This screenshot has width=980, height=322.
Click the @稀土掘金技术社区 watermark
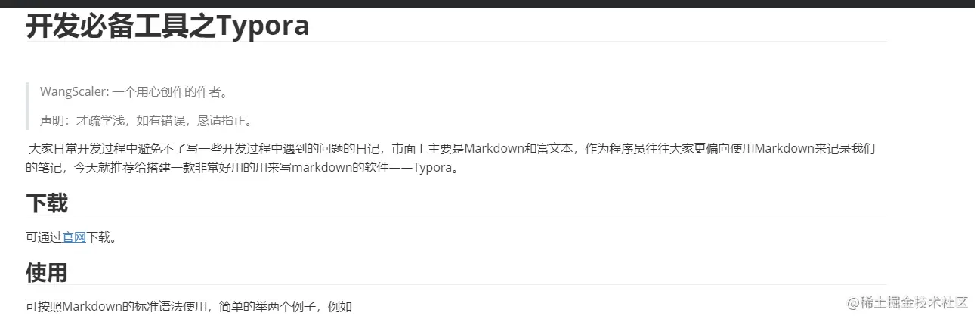[x=907, y=302]
